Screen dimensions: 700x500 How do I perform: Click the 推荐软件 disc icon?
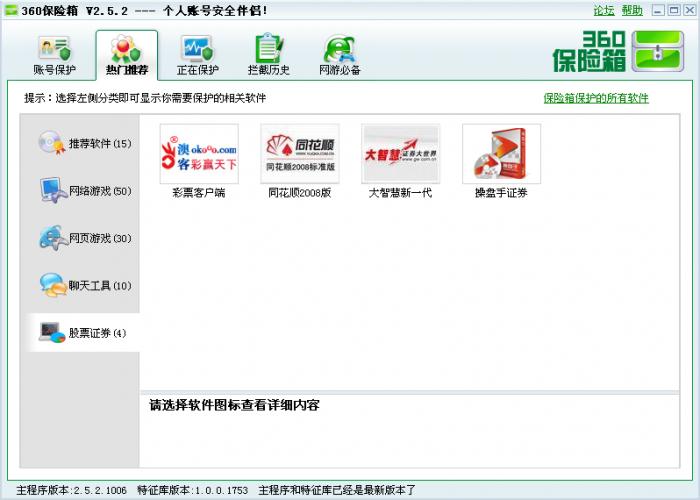[x=51, y=143]
